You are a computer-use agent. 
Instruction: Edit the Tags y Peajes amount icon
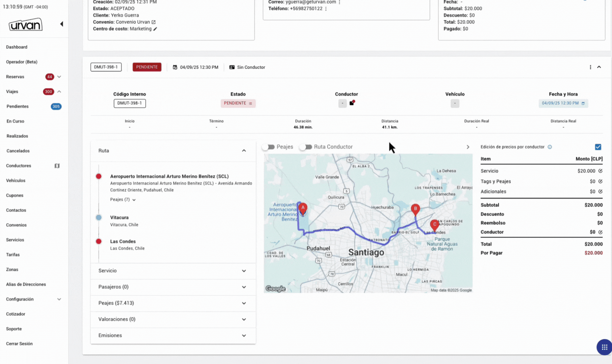[601, 181]
